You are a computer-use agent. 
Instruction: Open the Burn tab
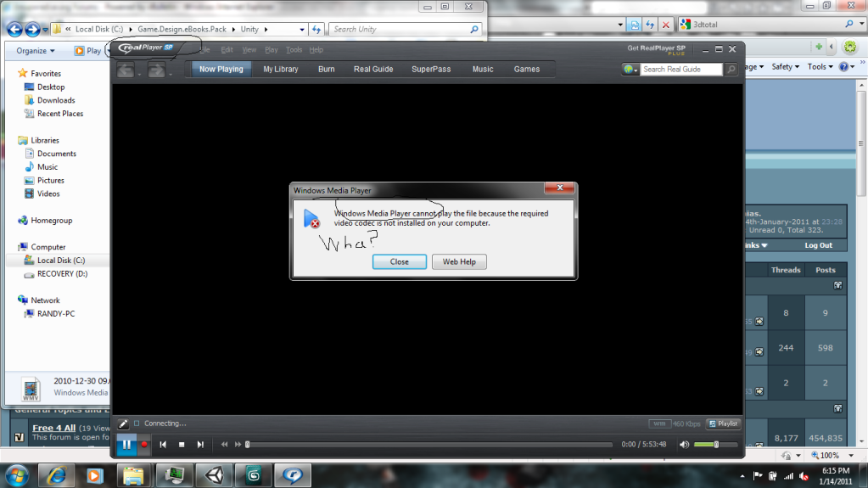(326, 70)
